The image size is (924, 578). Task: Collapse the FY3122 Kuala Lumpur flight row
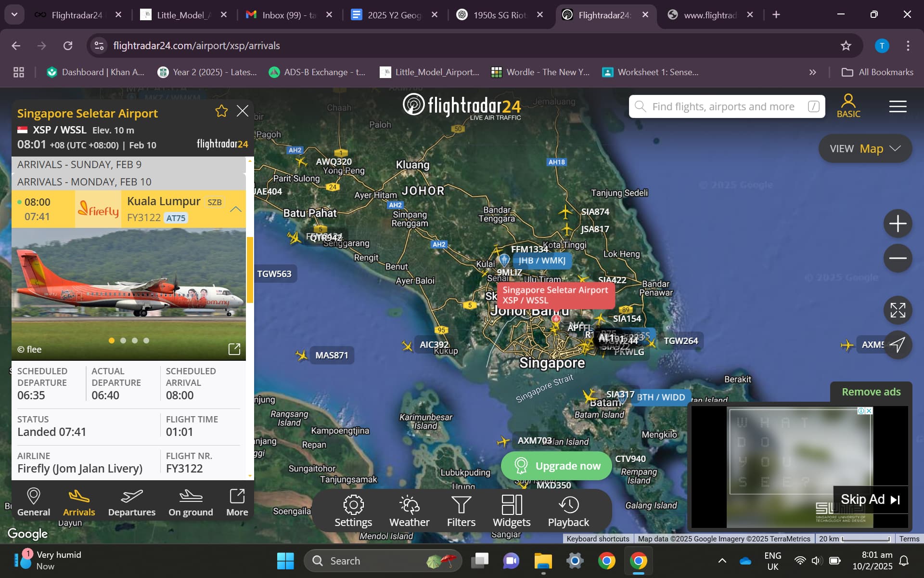coord(236,209)
